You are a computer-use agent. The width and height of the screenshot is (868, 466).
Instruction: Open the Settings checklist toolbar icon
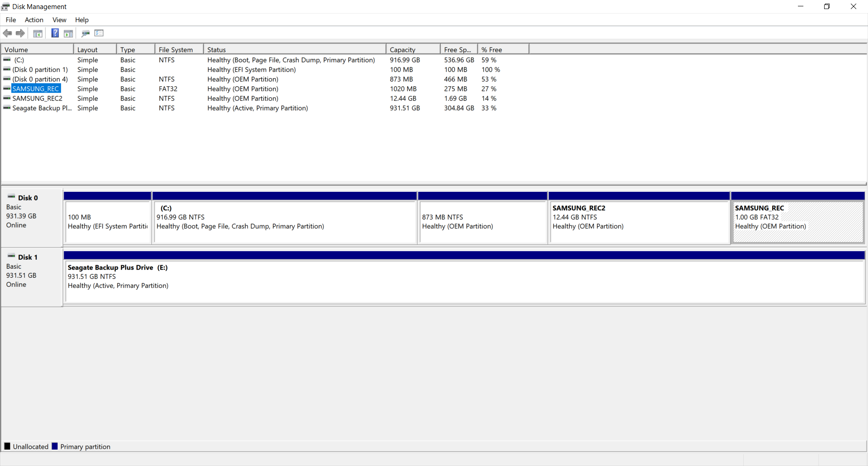click(99, 33)
